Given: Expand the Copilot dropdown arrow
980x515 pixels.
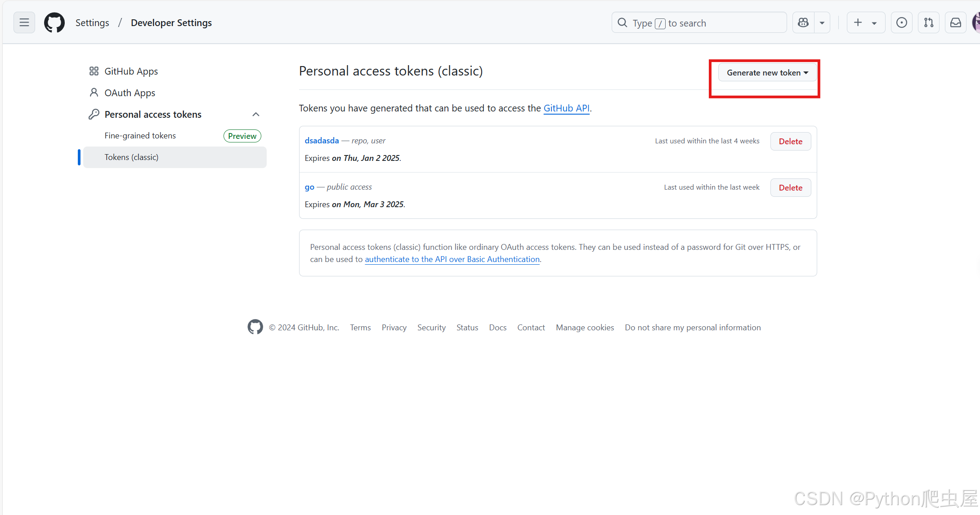Looking at the screenshot, I should pos(822,22).
